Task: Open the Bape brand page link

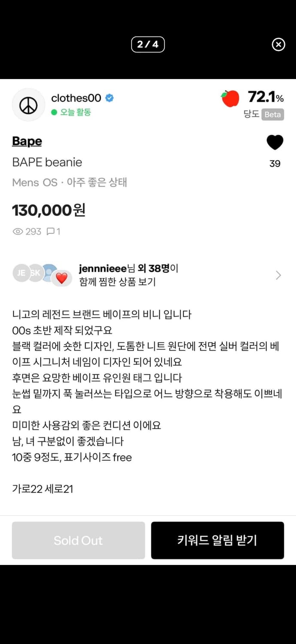Action: tap(27, 141)
